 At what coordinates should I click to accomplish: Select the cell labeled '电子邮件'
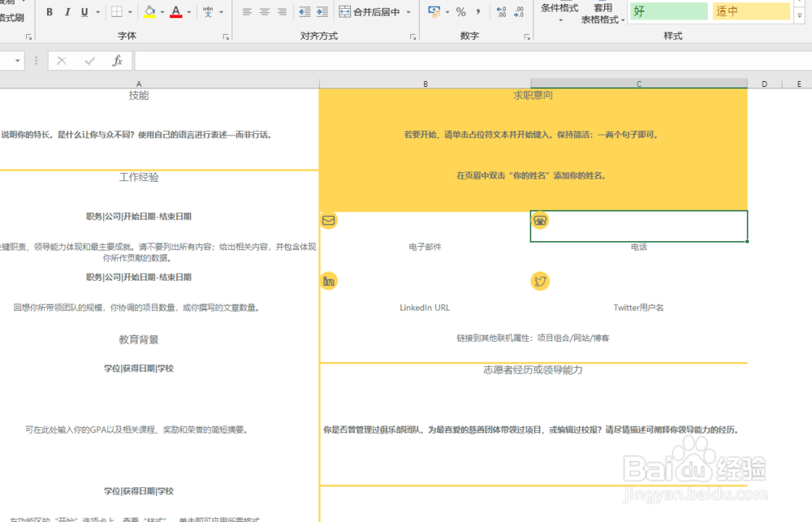click(425, 246)
